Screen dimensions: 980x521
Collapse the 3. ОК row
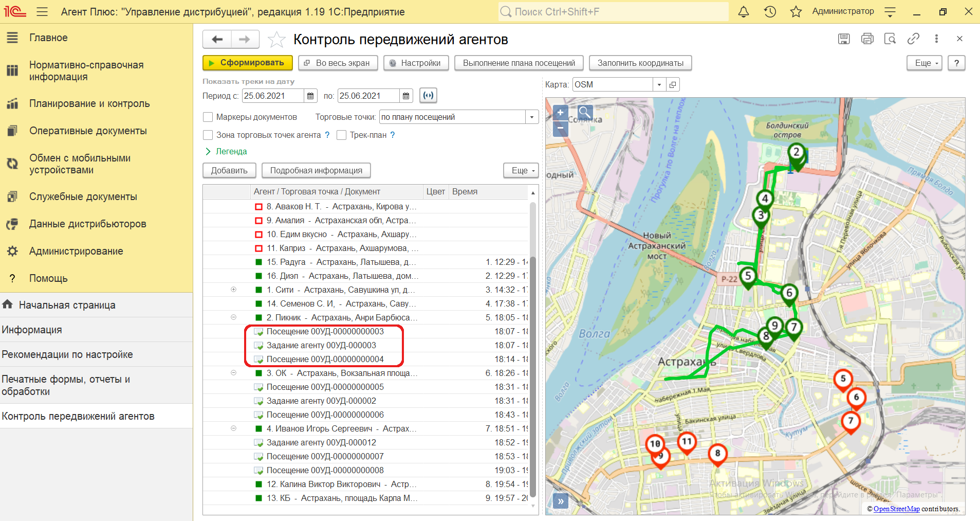(233, 373)
